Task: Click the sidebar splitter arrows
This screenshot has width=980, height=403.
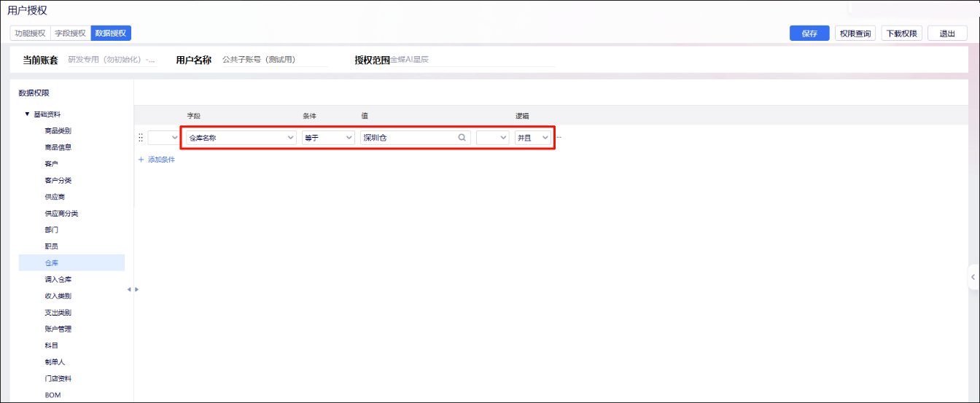Action: click(x=133, y=289)
